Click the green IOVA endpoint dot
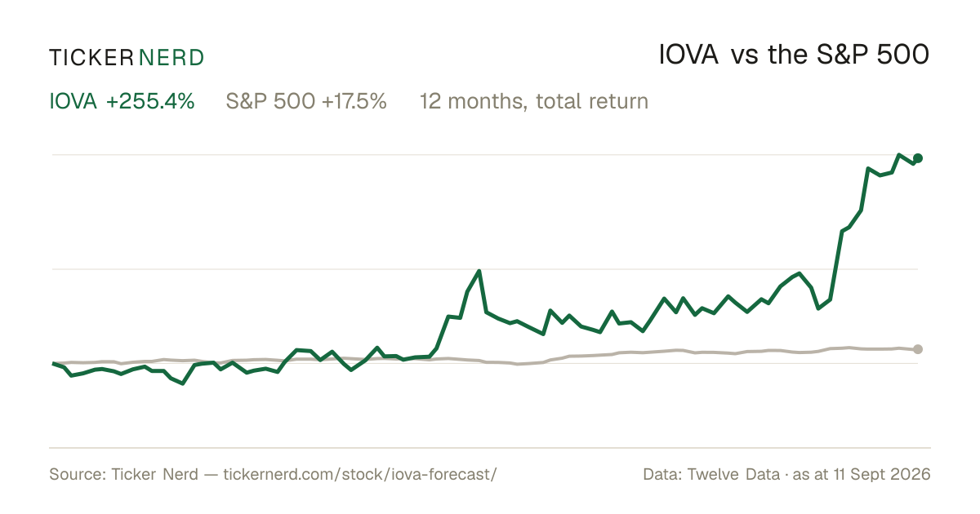980x514 pixels. coord(918,158)
